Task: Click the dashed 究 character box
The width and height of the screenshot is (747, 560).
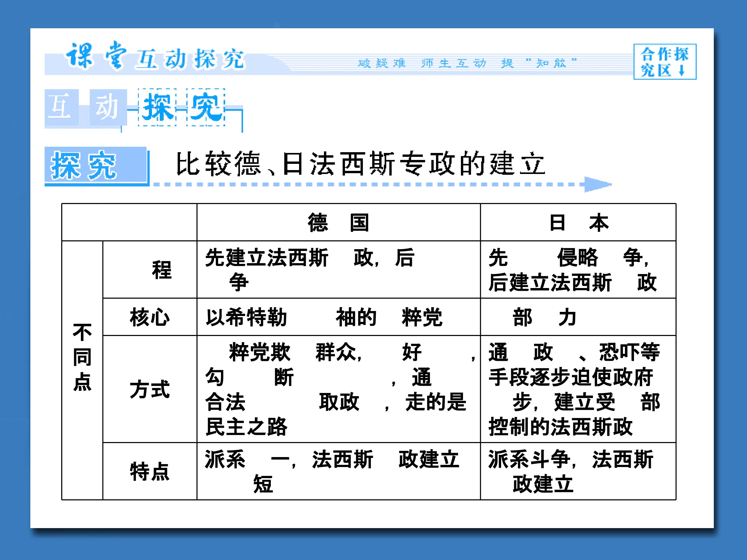Action: pos(206,107)
